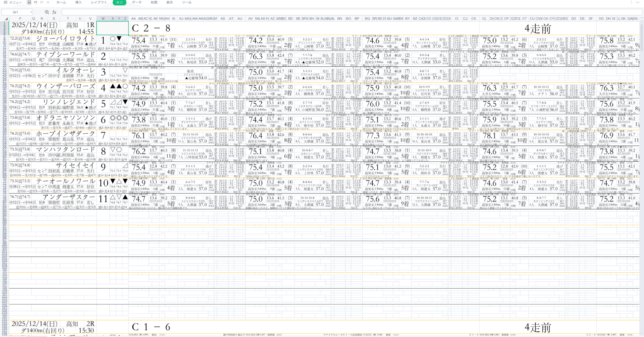Image resolution: width=644 pixels, height=337 pixels.
Task: Open the メニュー hamburger menu
Action: pos(13,2)
